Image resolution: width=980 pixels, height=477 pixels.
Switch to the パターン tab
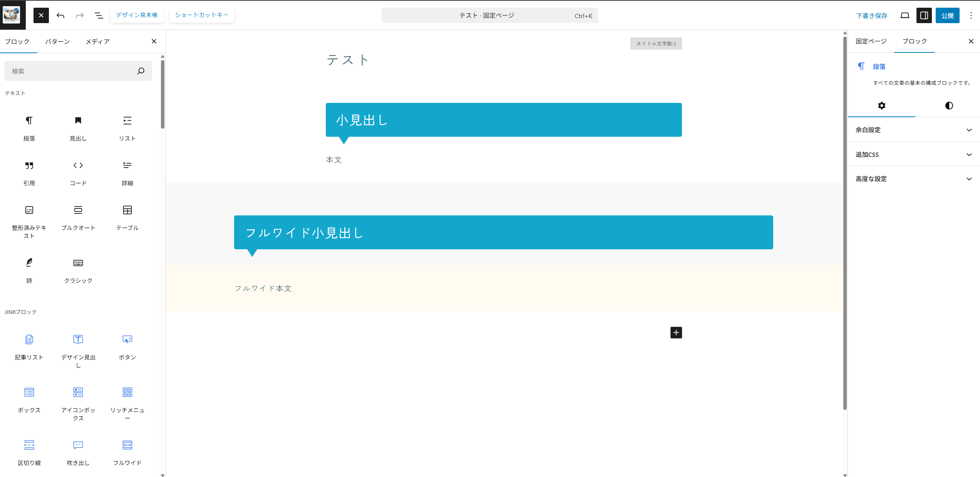pos(57,42)
